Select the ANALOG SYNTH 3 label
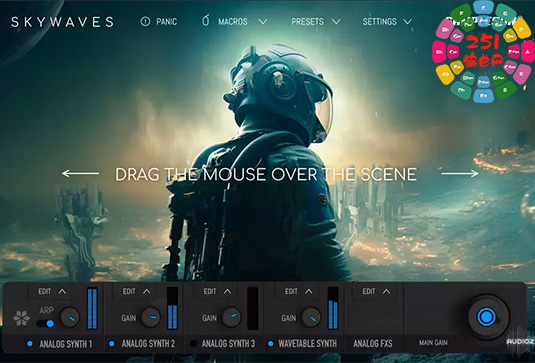 pyautogui.click(x=228, y=344)
